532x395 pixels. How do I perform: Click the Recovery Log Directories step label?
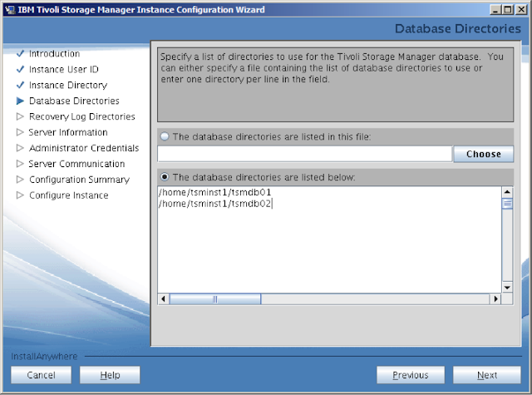(x=82, y=116)
